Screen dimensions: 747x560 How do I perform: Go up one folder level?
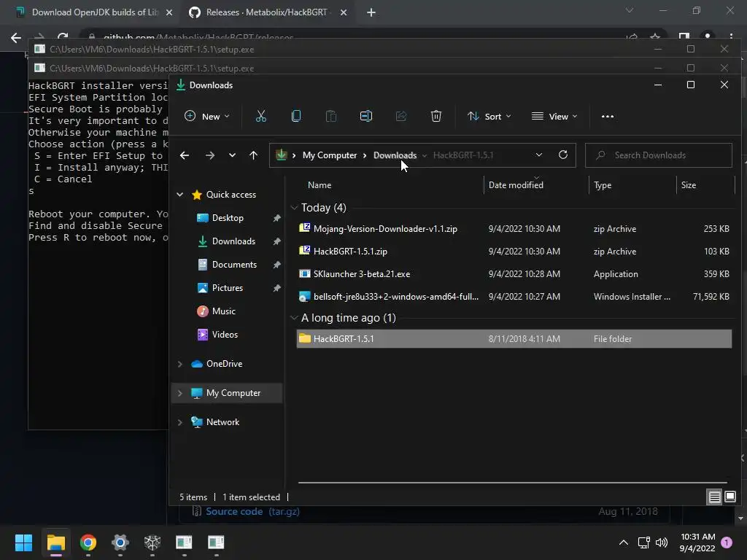tap(253, 155)
